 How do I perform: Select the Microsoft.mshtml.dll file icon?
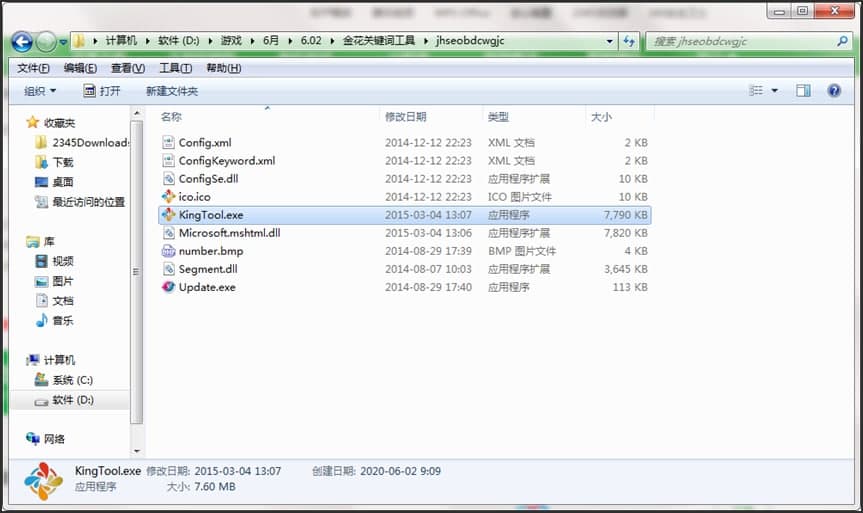pos(168,233)
